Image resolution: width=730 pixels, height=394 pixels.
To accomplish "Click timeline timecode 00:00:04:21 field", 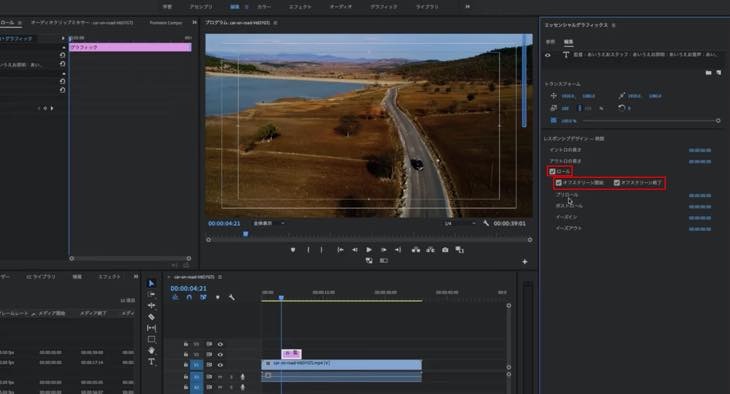I will point(189,289).
